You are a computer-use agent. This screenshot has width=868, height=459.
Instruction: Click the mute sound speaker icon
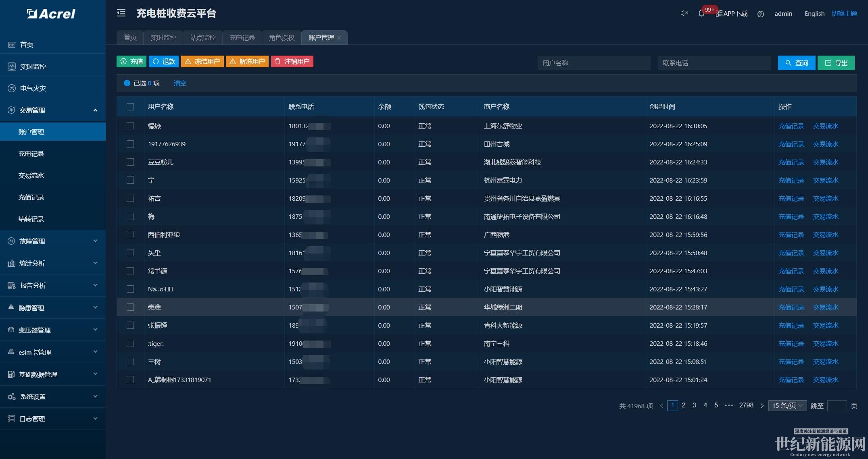[x=684, y=13]
